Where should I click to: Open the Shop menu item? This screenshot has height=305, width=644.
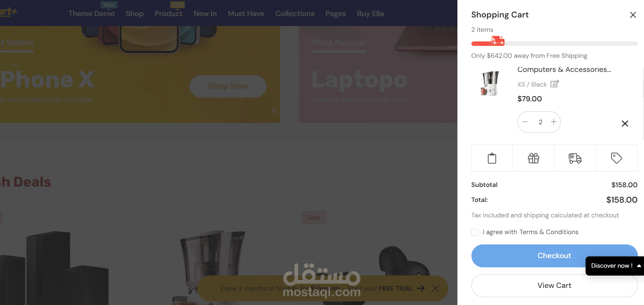pyautogui.click(x=135, y=14)
